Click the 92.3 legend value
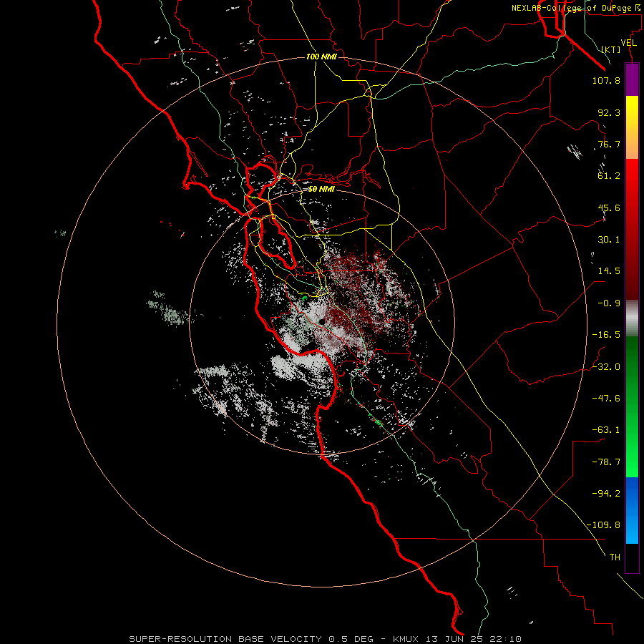Image resolution: width=644 pixels, height=644 pixels. point(609,112)
